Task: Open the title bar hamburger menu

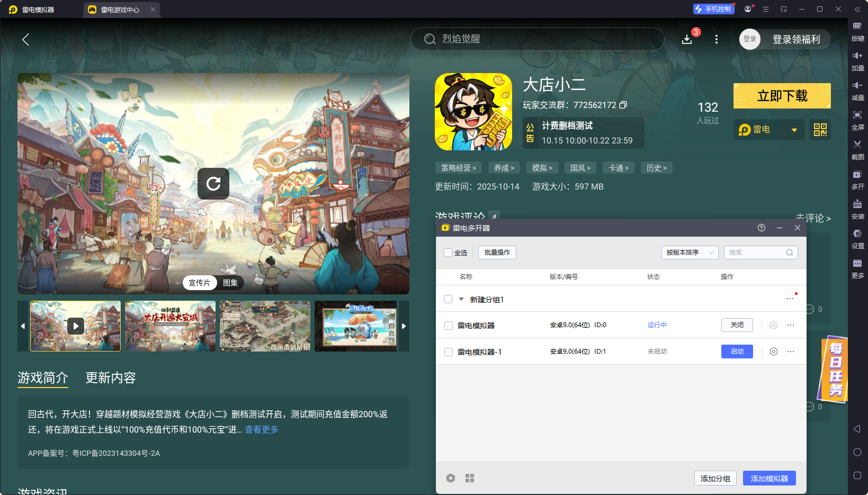Action: tap(766, 9)
